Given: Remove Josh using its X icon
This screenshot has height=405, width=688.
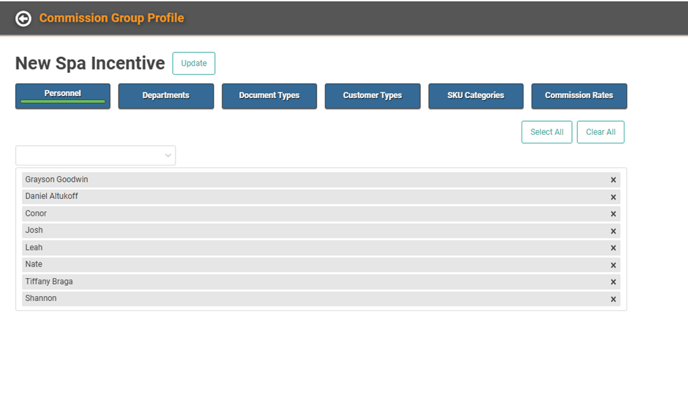Looking at the screenshot, I should (x=613, y=231).
